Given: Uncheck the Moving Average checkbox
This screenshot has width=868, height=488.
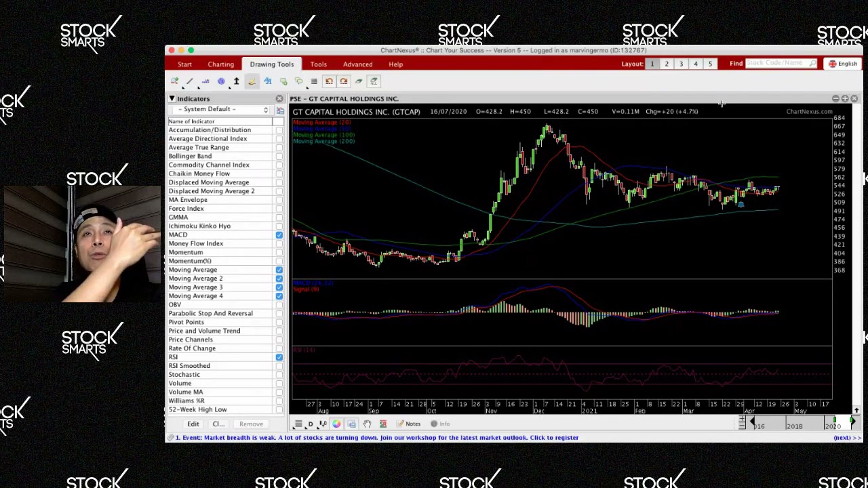Looking at the screenshot, I should [279, 270].
